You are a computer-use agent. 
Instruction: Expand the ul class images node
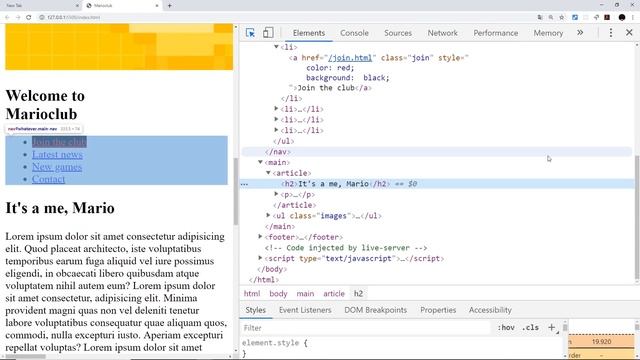pos(268,215)
